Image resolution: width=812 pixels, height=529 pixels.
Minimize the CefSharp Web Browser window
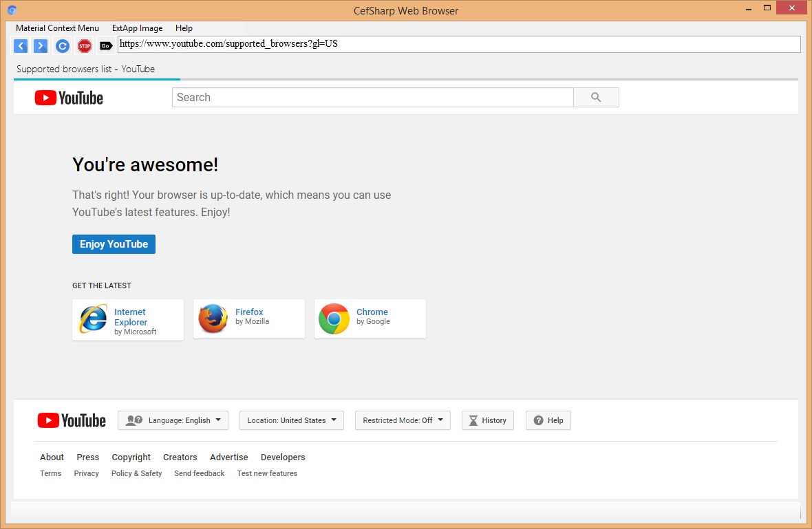click(749, 9)
